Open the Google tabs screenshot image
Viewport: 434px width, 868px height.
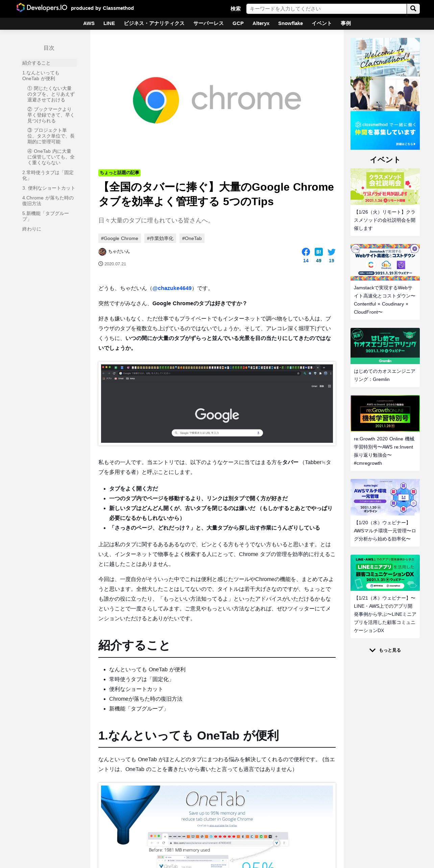click(x=217, y=404)
